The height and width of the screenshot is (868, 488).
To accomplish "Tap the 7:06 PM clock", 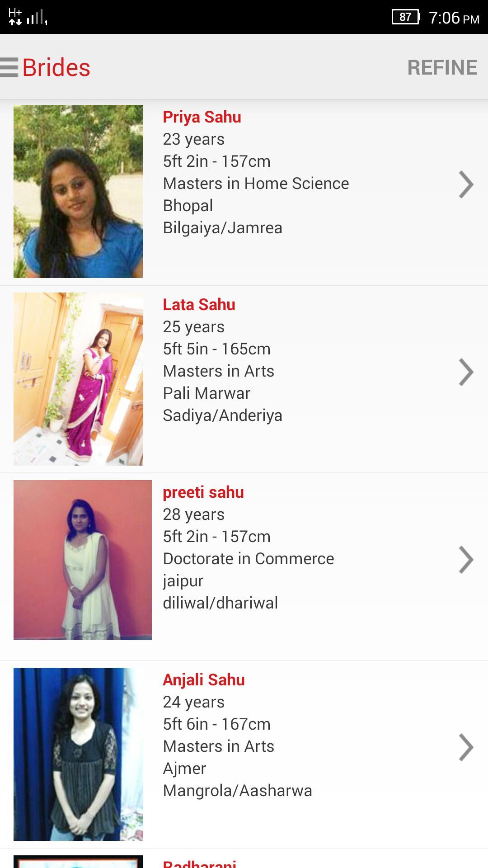I will click(x=454, y=18).
